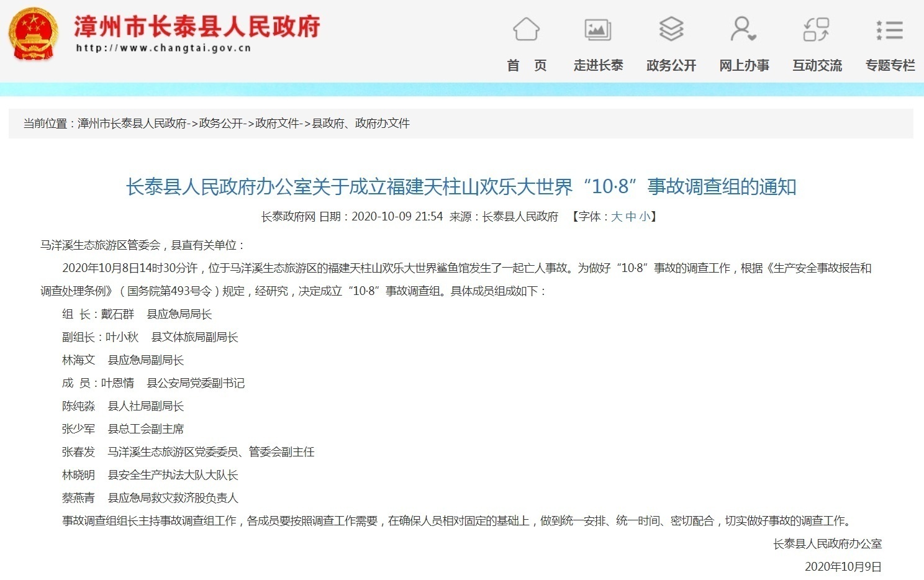Click 小 to shrink the font size
Screen dimensions: 924x580
click(646, 217)
